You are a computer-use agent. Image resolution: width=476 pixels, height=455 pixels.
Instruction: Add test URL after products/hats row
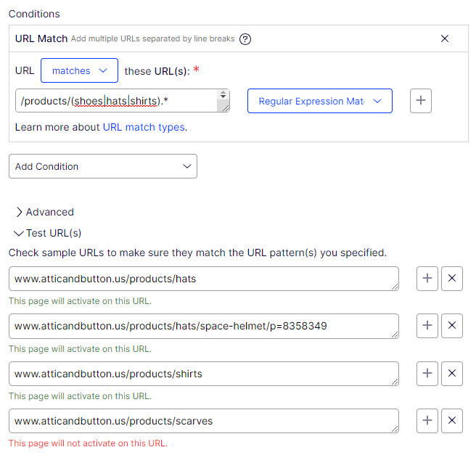click(x=427, y=279)
